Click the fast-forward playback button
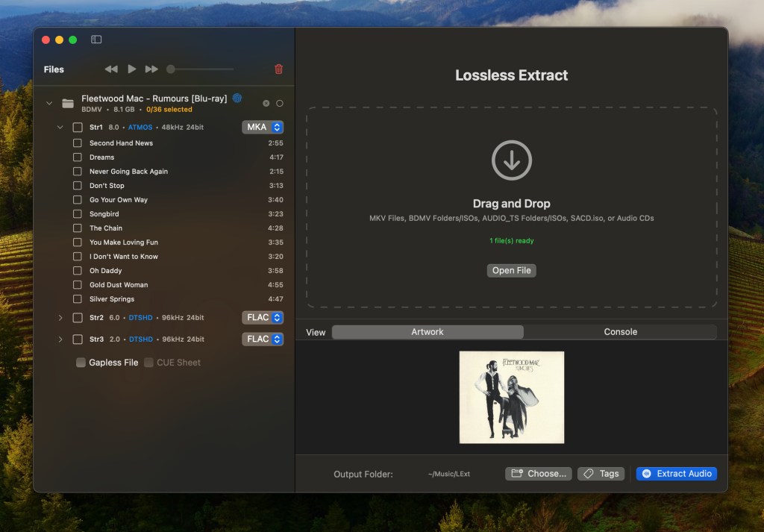The width and height of the screenshot is (764, 532). click(151, 69)
